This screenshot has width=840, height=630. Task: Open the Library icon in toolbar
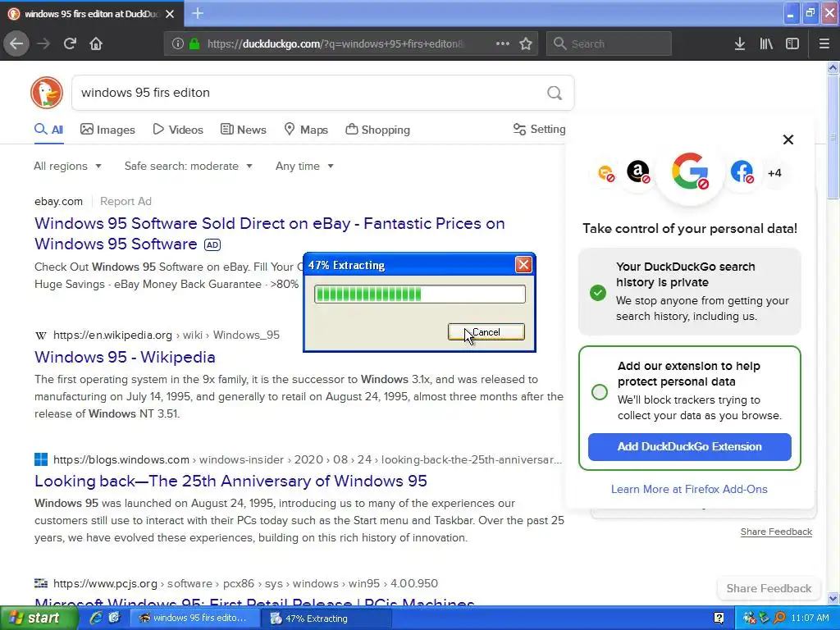(x=766, y=43)
